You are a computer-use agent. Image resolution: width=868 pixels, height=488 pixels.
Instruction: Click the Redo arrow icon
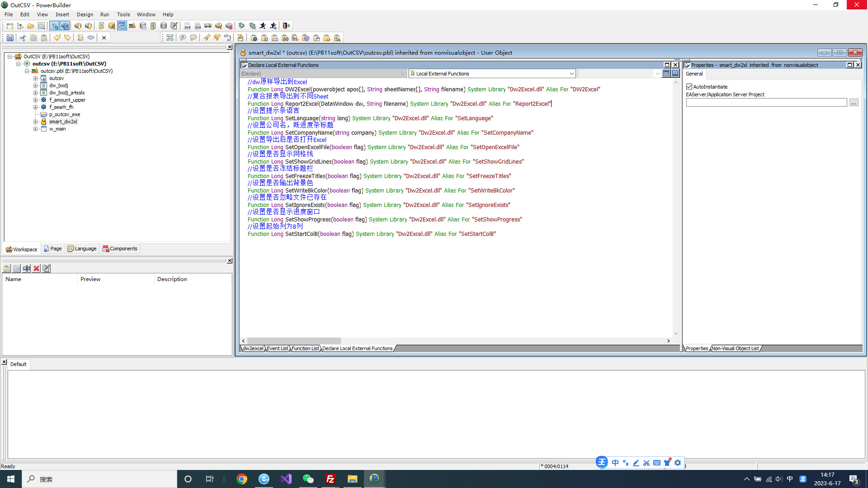coord(67,38)
